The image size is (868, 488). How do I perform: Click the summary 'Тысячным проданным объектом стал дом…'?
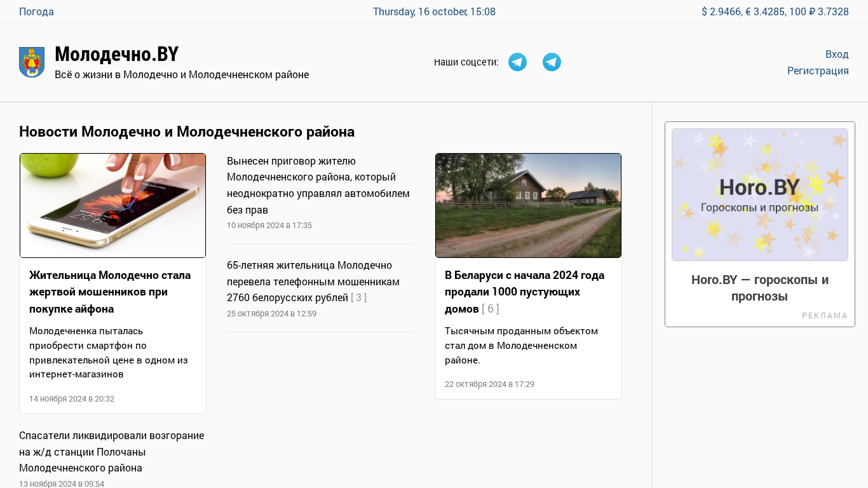click(x=521, y=346)
